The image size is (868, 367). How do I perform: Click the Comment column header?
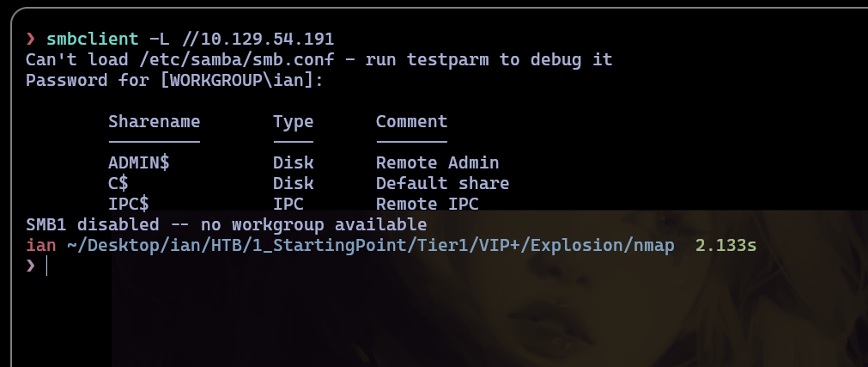(x=412, y=121)
